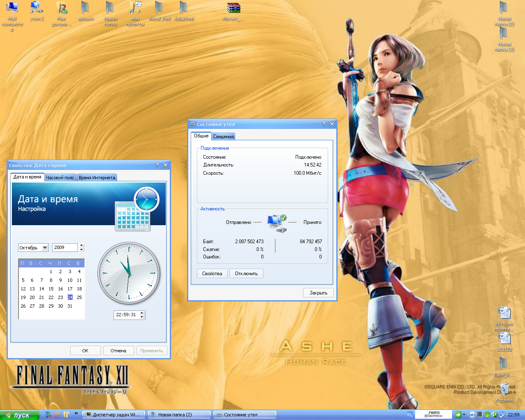
Task: Select the Rape_R... folder icon
Action: [x=504, y=364]
